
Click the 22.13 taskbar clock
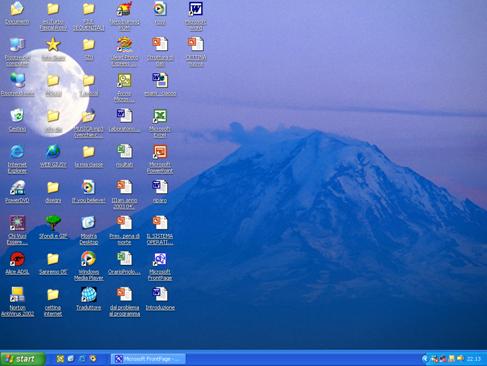point(474,359)
